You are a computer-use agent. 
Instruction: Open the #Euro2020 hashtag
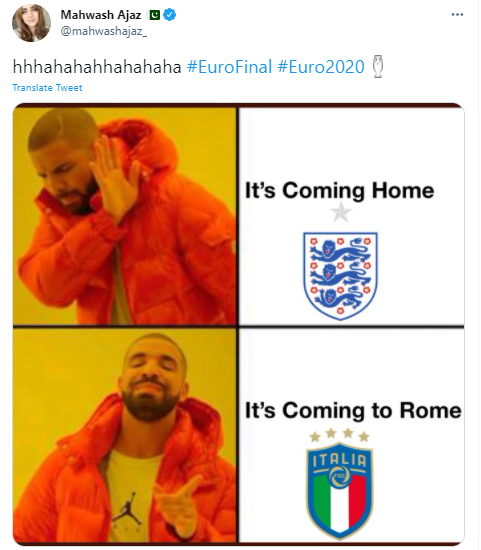pyautogui.click(x=321, y=67)
